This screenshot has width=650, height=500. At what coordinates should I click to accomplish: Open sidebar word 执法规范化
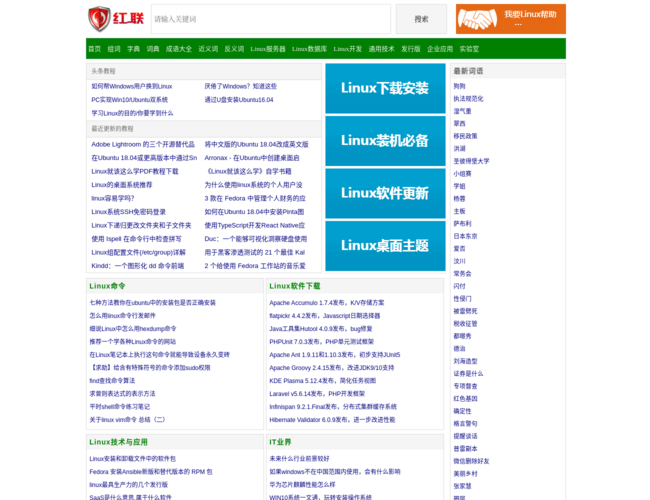(468, 99)
